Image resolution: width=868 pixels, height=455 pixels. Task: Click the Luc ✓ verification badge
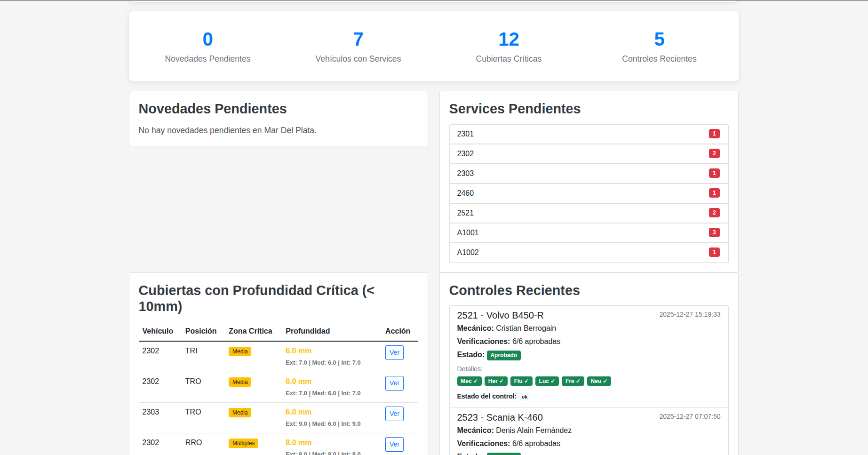(547, 381)
